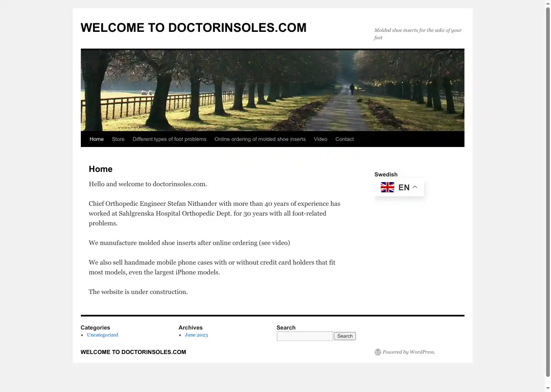Click the WordPress logo icon in footer
Image resolution: width=551 pixels, height=392 pixels.
point(378,352)
